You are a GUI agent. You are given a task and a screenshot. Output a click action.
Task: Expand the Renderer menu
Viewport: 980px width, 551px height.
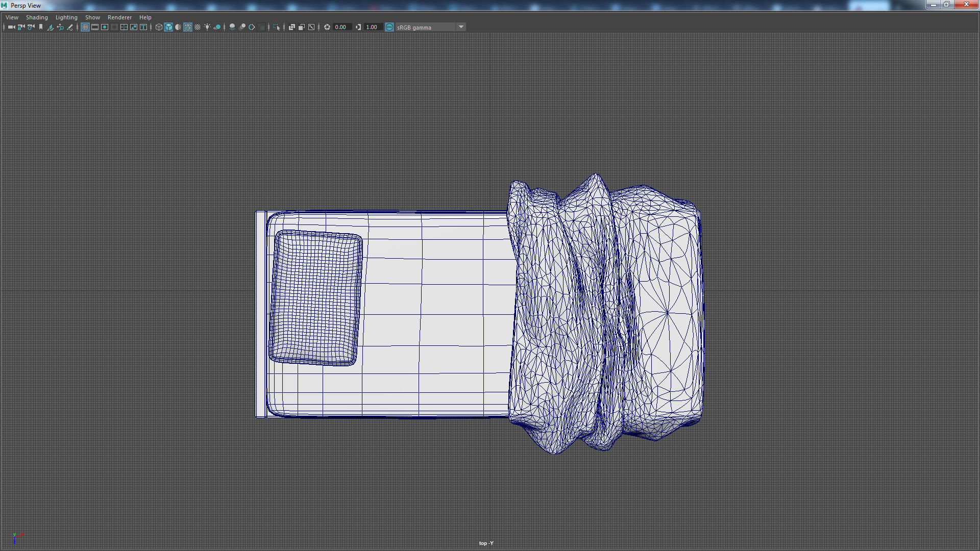pos(119,17)
